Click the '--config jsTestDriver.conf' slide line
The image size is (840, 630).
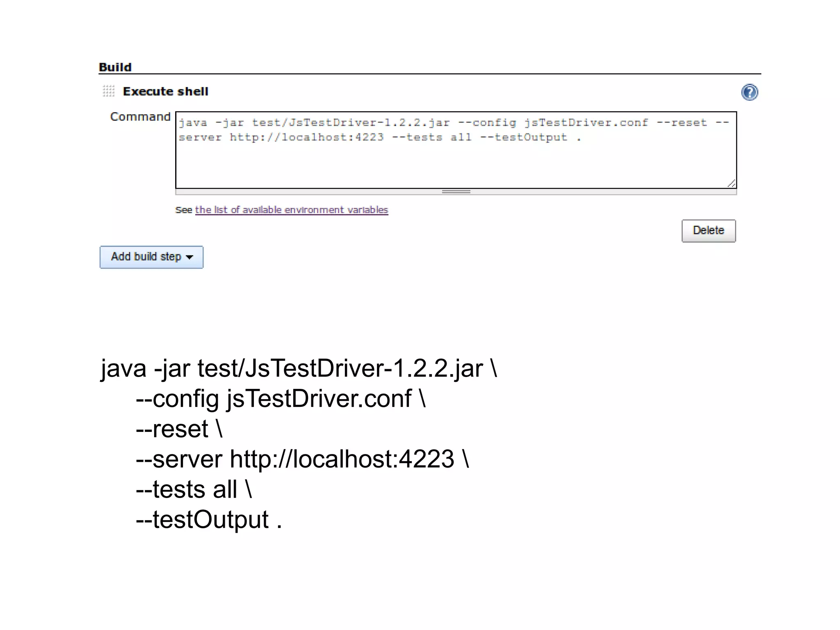(x=281, y=399)
